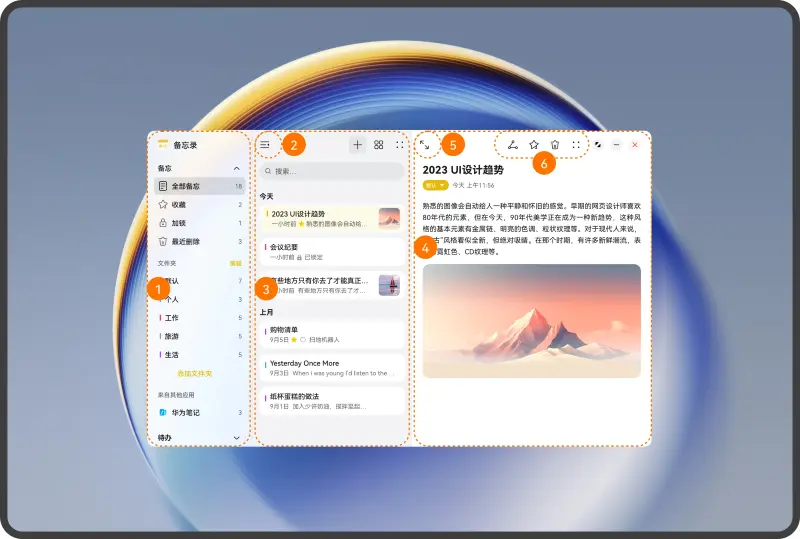Share the current note
This screenshot has width=800, height=539.
pos(513,145)
